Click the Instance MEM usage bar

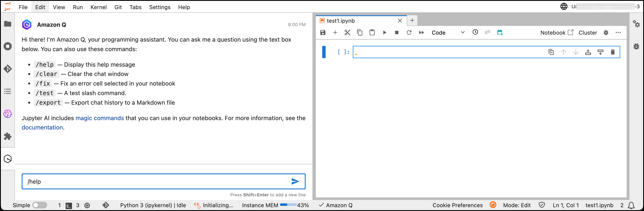tap(288, 205)
